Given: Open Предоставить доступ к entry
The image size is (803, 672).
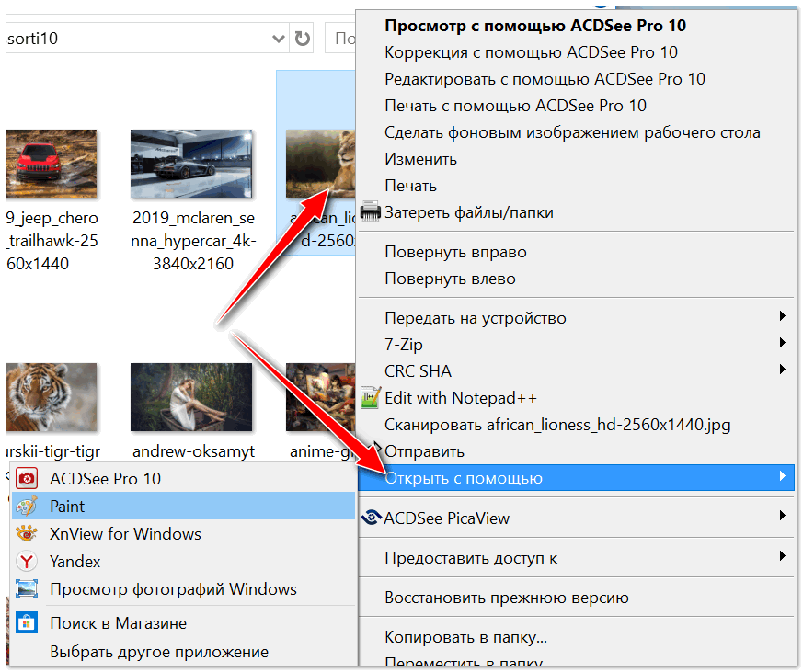Looking at the screenshot, I should 471,558.
